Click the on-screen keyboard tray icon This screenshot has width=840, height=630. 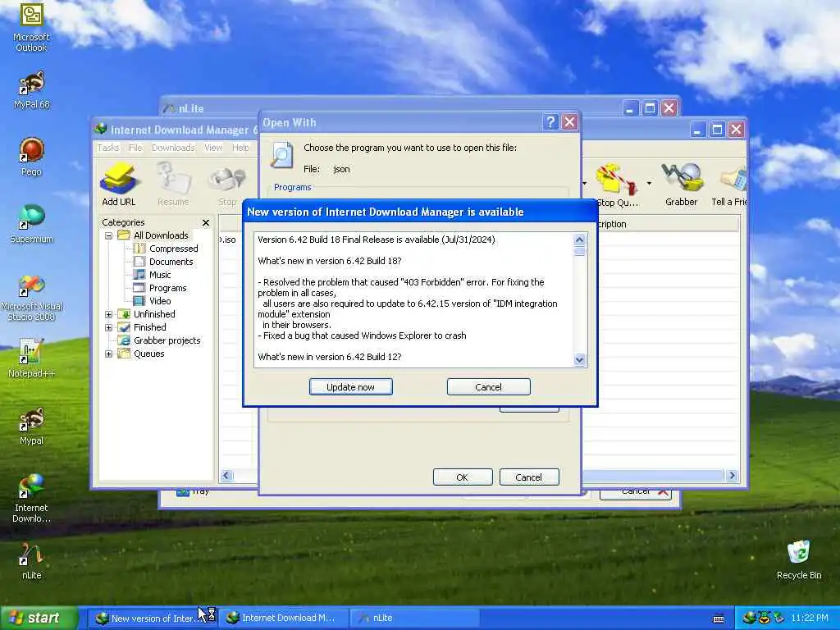[x=719, y=619]
